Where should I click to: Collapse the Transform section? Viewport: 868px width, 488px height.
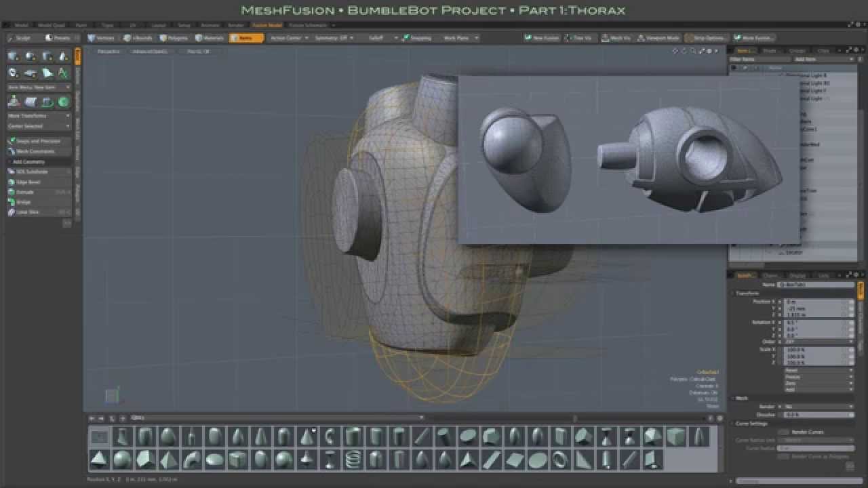click(x=746, y=293)
